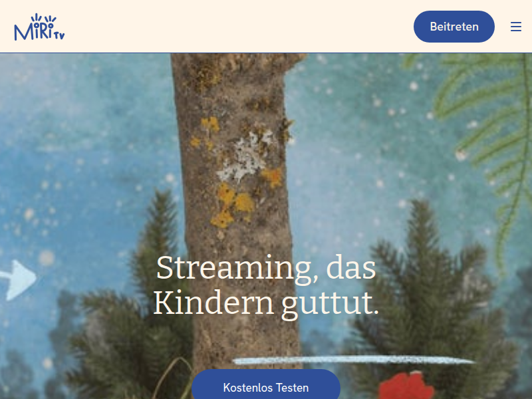This screenshot has width=532, height=399.
Task: Click the small 'TV' text in logo
Action: pyautogui.click(x=59, y=36)
